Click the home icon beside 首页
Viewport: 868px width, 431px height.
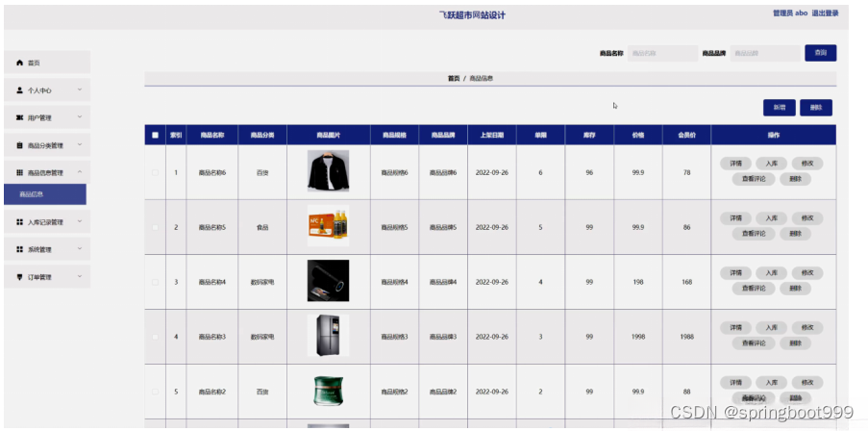coord(20,63)
